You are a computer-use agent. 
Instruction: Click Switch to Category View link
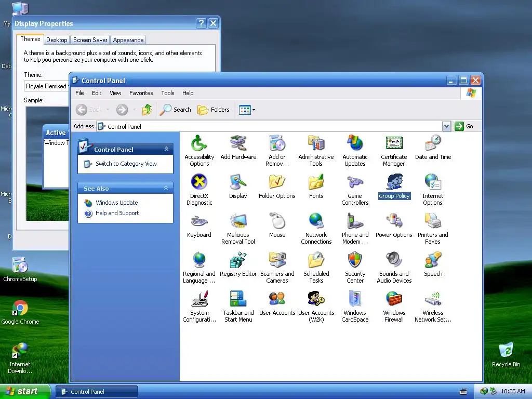tap(126, 164)
